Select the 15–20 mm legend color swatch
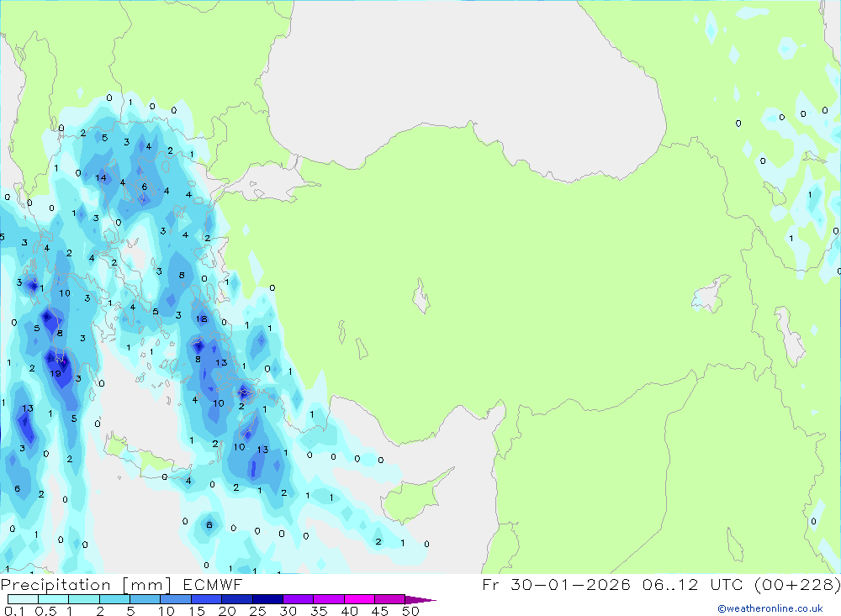The height and width of the screenshot is (616, 841). click(x=206, y=599)
